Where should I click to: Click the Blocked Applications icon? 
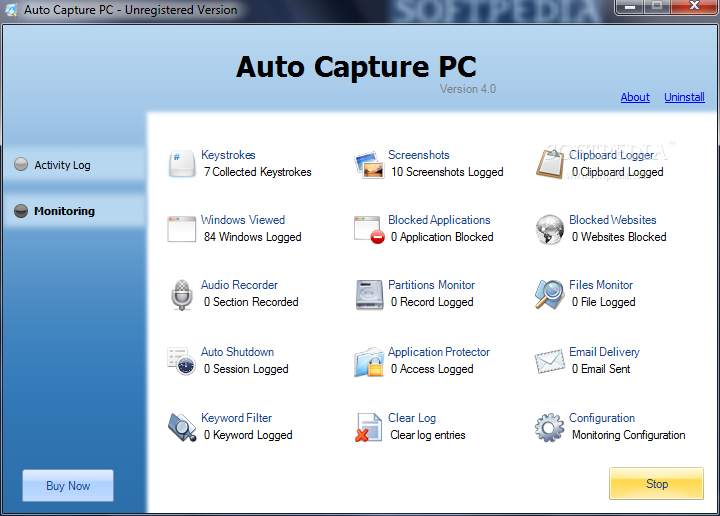(x=369, y=229)
